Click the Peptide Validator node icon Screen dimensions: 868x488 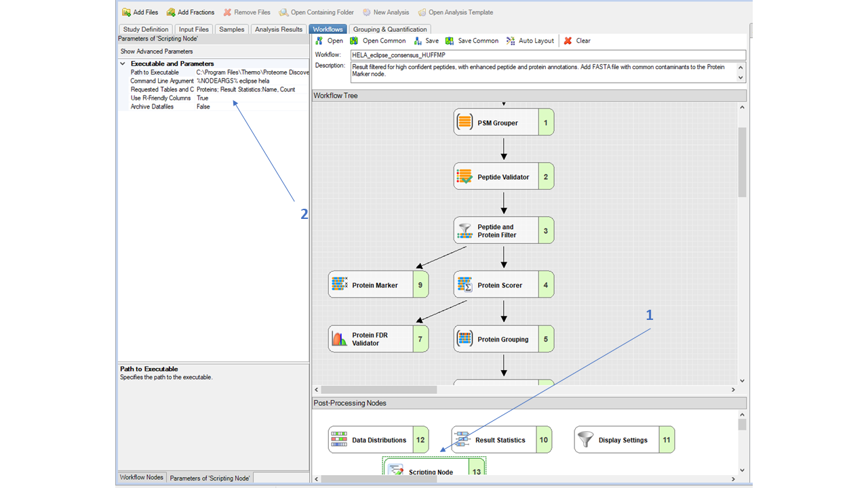[465, 176]
